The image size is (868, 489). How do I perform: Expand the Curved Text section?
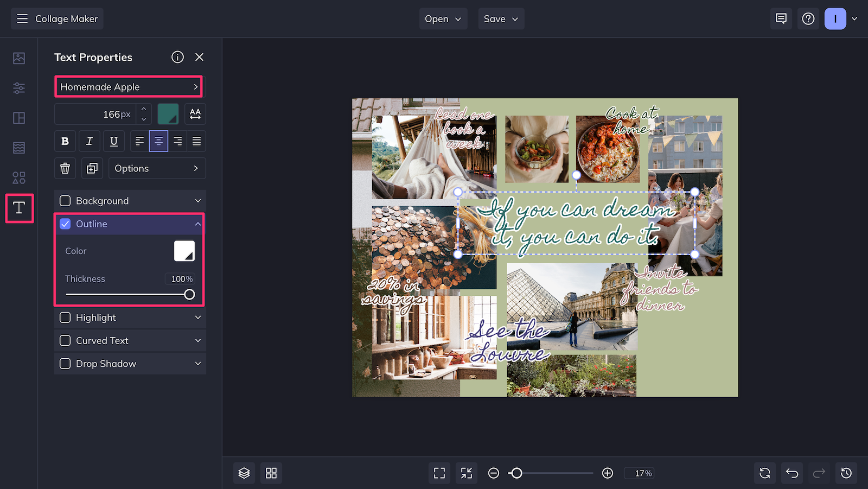click(130, 341)
